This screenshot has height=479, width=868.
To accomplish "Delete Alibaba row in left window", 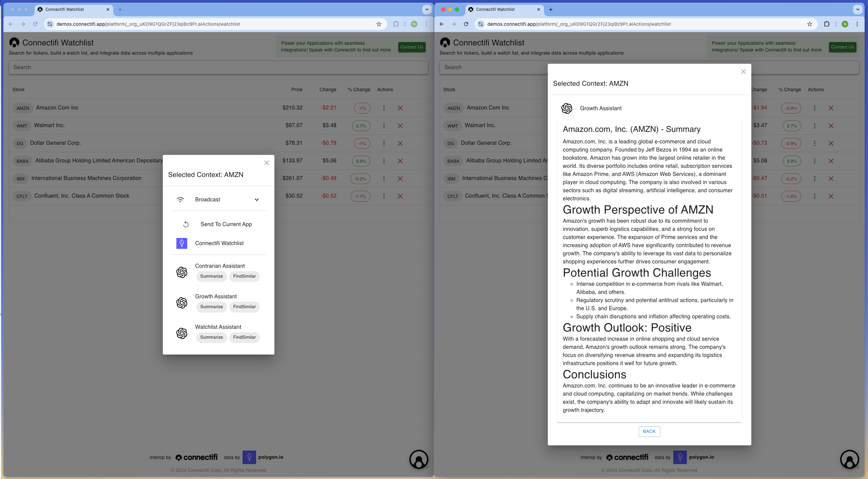I will 400,161.
